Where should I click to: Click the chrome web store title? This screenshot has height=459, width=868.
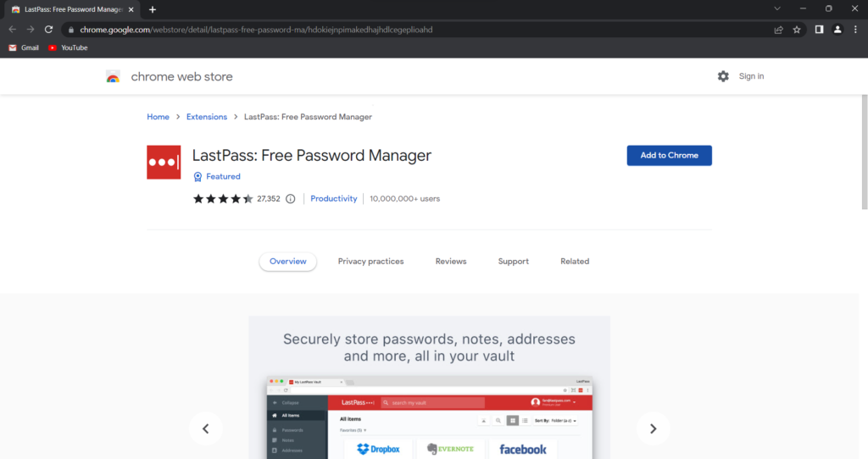tap(181, 77)
